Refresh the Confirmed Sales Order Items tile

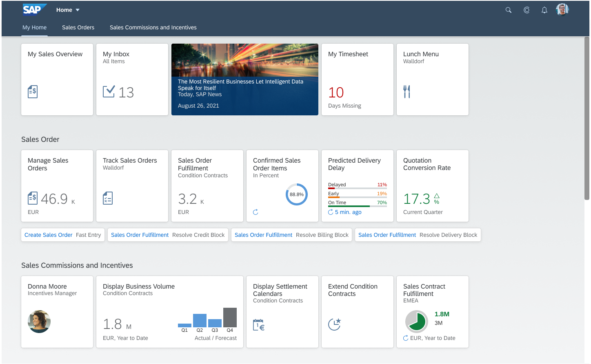click(255, 212)
